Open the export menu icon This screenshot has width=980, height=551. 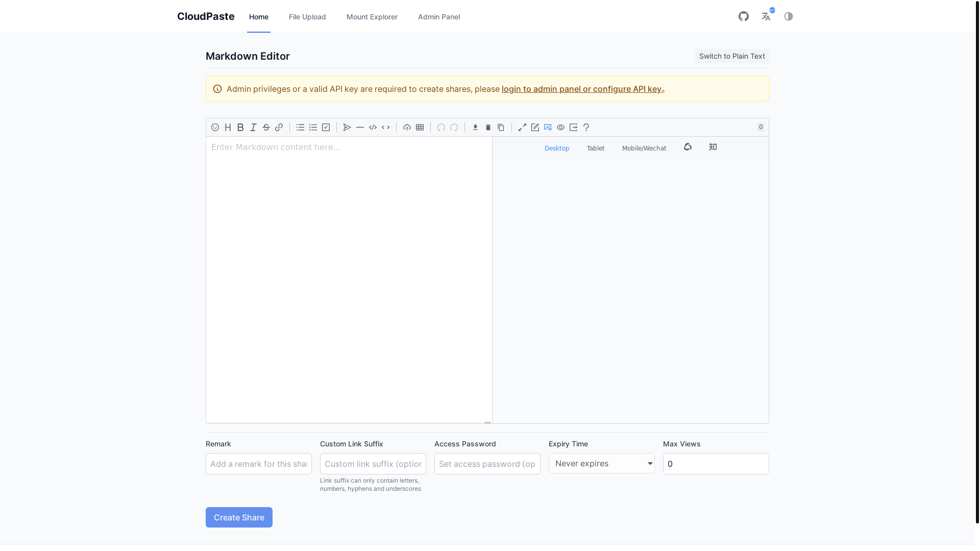point(573,128)
